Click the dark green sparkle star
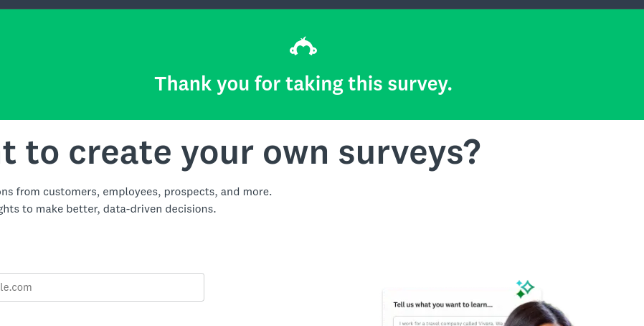Screen dimensions: 644x326 [x=520, y=294]
